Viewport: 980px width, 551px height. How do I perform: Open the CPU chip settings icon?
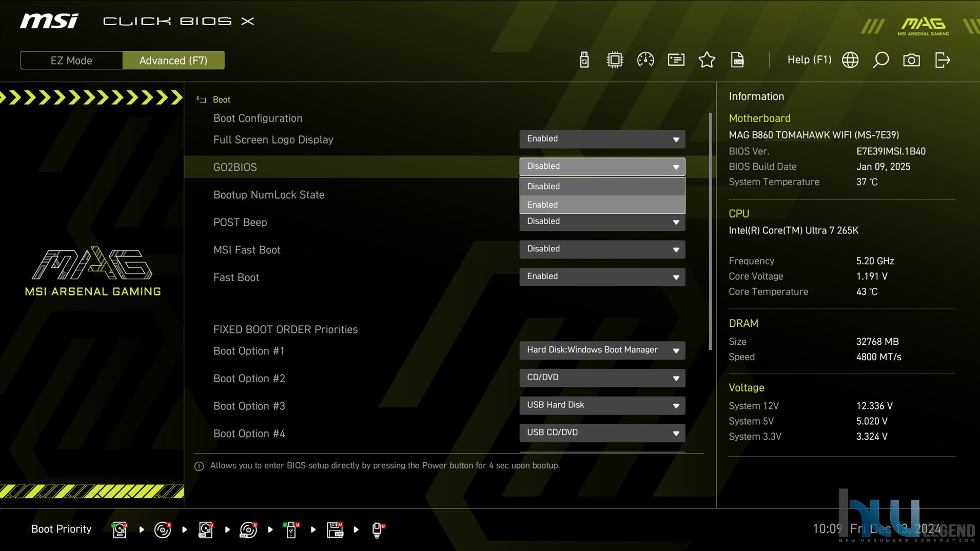tap(615, 60)
